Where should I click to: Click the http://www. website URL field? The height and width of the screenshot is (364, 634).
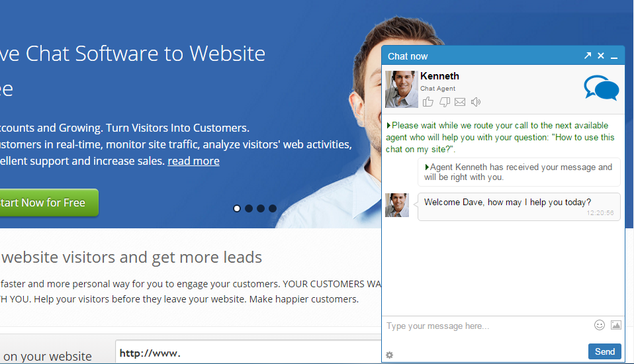tap(248, 353)
